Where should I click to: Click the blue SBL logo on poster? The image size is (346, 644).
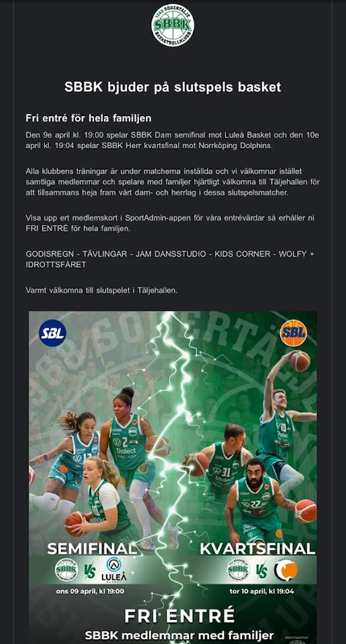[52, 333]
